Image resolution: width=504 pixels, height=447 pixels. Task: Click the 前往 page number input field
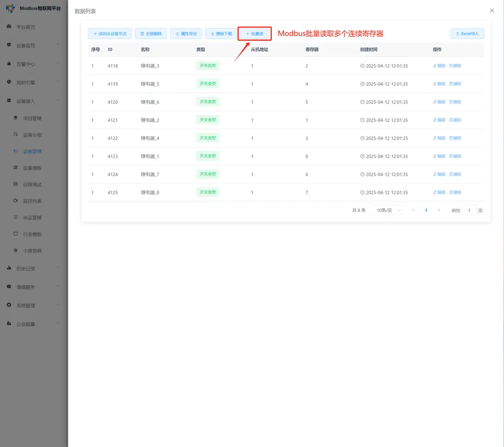(x=469, y=210)
